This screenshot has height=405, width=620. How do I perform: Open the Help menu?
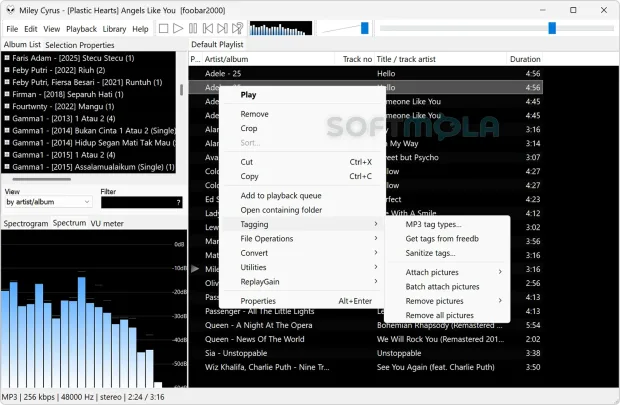click(x=140, y=29)
